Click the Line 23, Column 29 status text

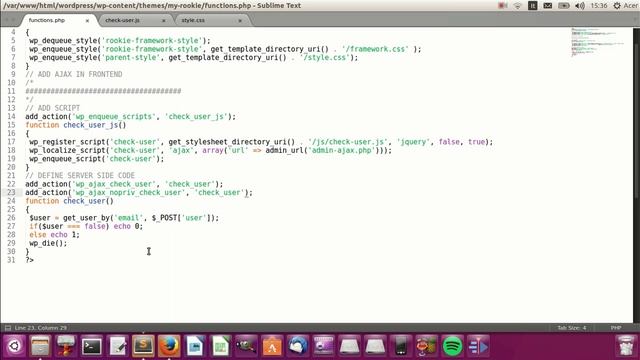pos(41,328)
